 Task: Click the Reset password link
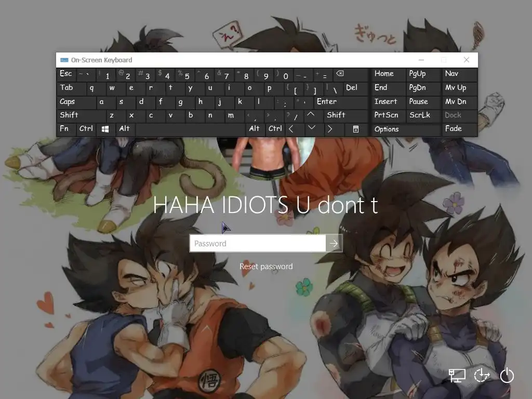click(266, 267)
